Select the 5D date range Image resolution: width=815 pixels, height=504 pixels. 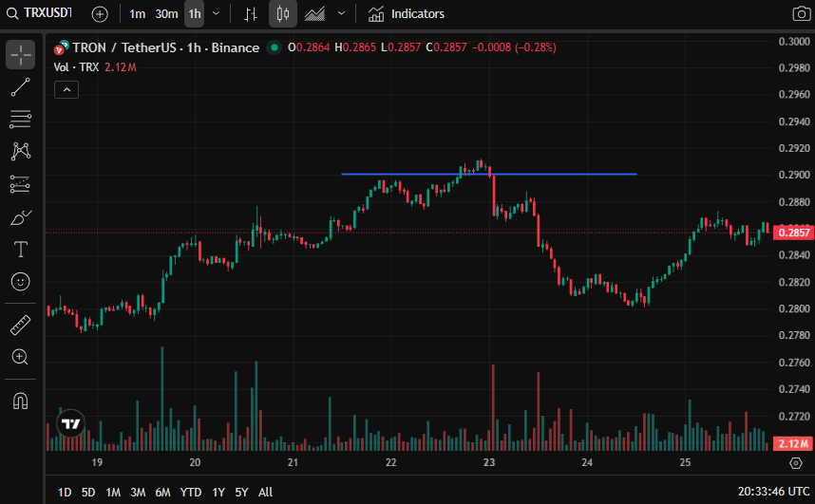click(88, 492)
